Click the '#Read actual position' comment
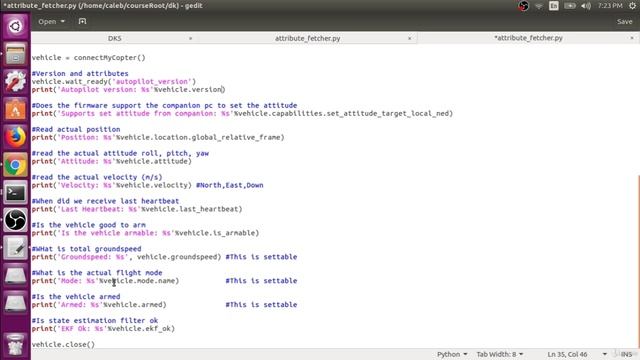This screenshot has width=640, height=360. (x=76, y=129)
